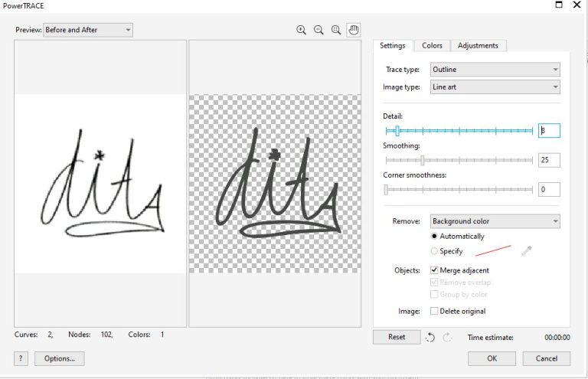
Task: Expand the Trace type dropdown
Action: [x=495, y=70]
